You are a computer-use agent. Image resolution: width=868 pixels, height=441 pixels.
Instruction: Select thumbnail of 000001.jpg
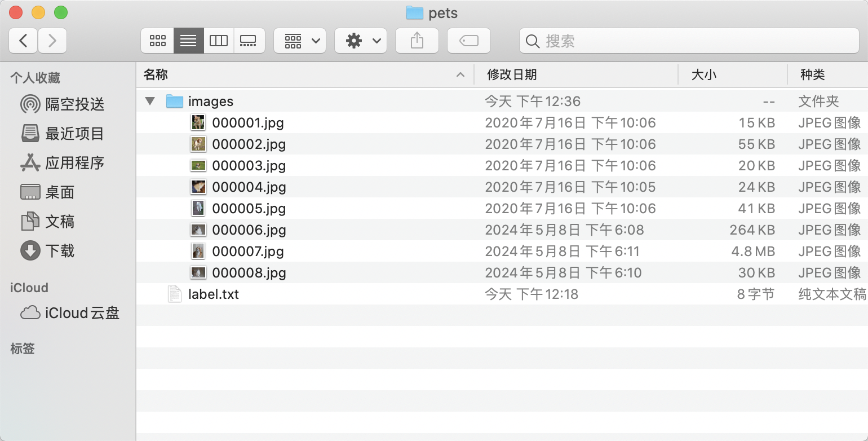pos(198,122)
